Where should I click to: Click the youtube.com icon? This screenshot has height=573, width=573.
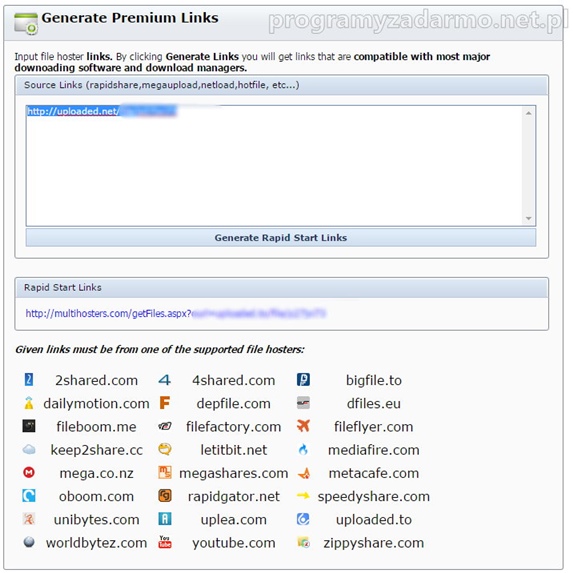click(x=164, y=542)
